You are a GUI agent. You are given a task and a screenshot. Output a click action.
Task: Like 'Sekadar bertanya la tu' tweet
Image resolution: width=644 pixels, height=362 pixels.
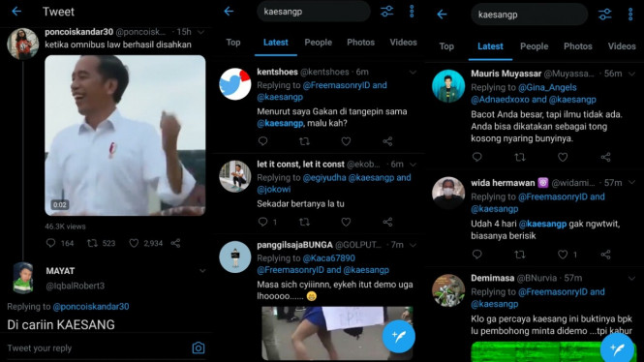[x=346, y=222]
